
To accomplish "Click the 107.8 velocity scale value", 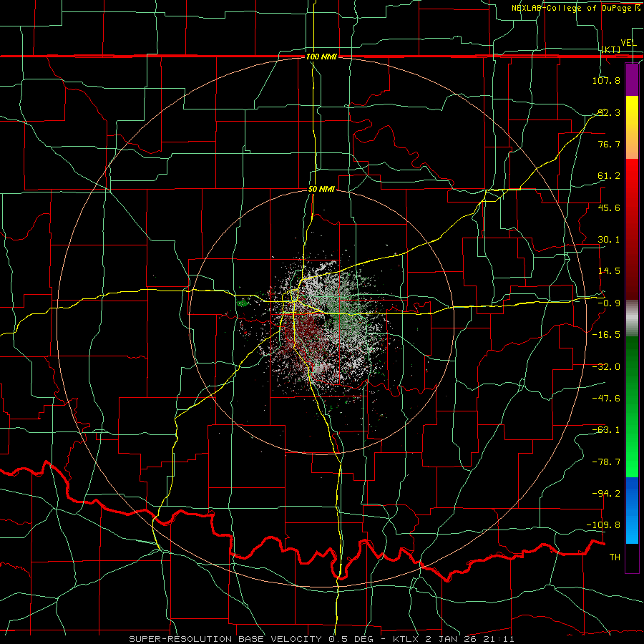I will (606, 80).
